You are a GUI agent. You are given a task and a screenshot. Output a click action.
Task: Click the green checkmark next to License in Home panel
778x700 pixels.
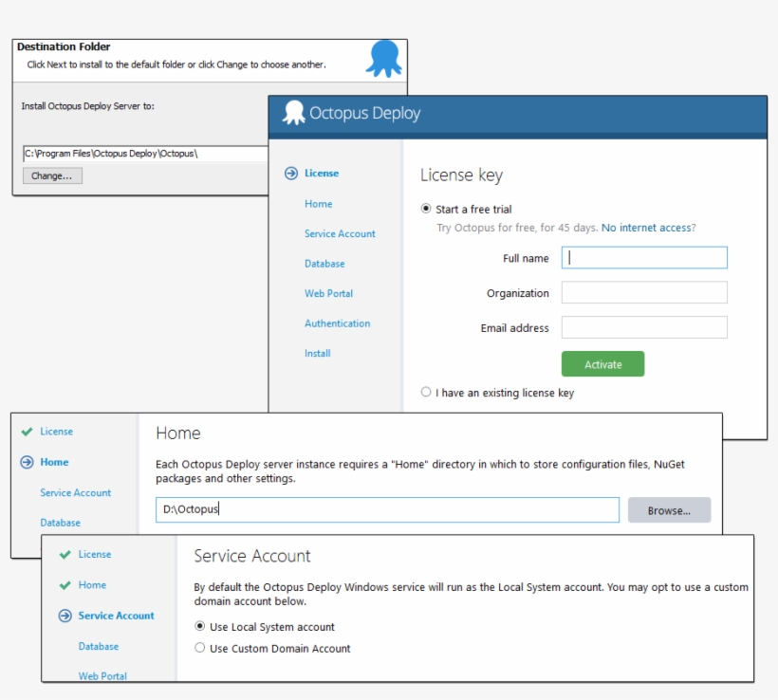[27, 432]
